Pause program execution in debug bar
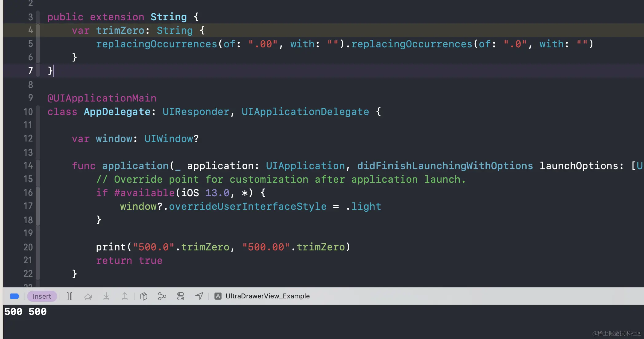The height and width of the screenshot is (339, 644). coord(69,296)
